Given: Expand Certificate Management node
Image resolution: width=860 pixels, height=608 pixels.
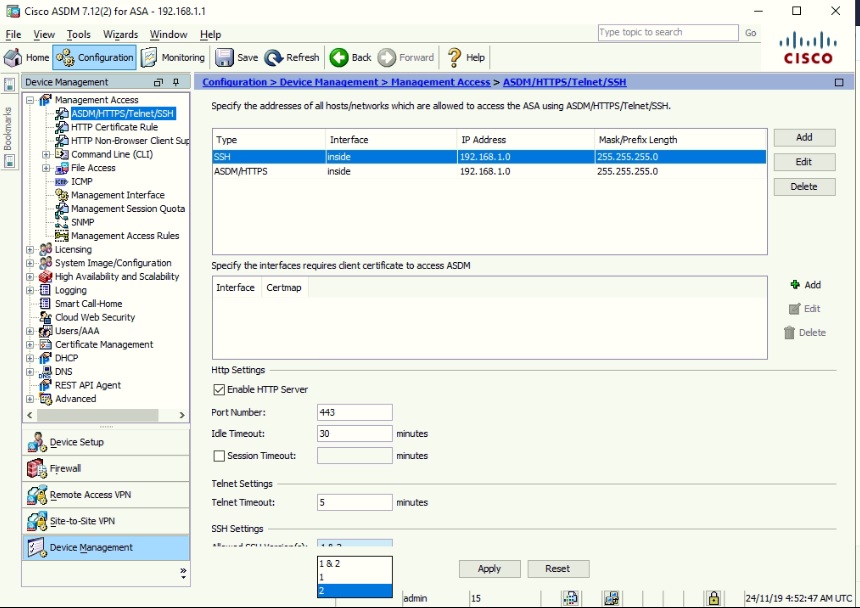Looking at the screenshot, I should coord(30,345).
